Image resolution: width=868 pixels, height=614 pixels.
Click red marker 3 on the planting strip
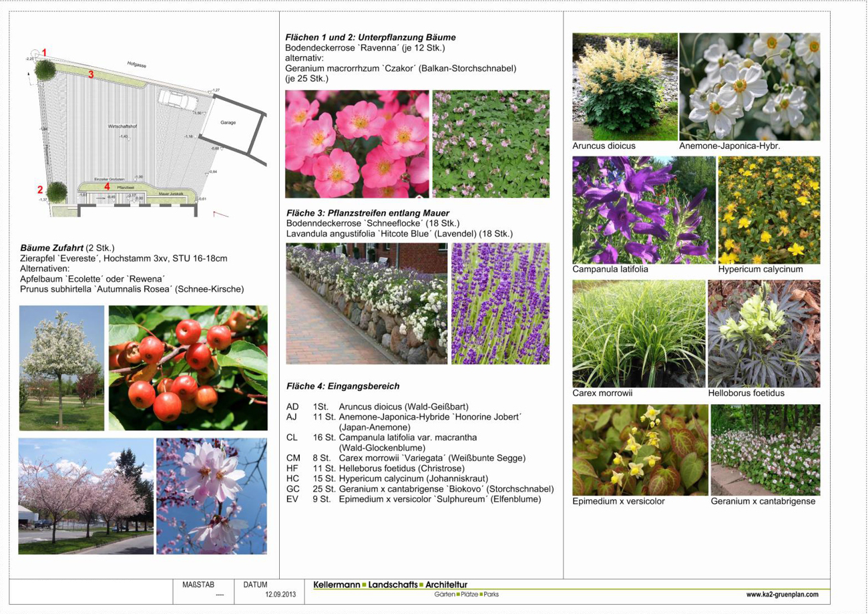[91, 75]
